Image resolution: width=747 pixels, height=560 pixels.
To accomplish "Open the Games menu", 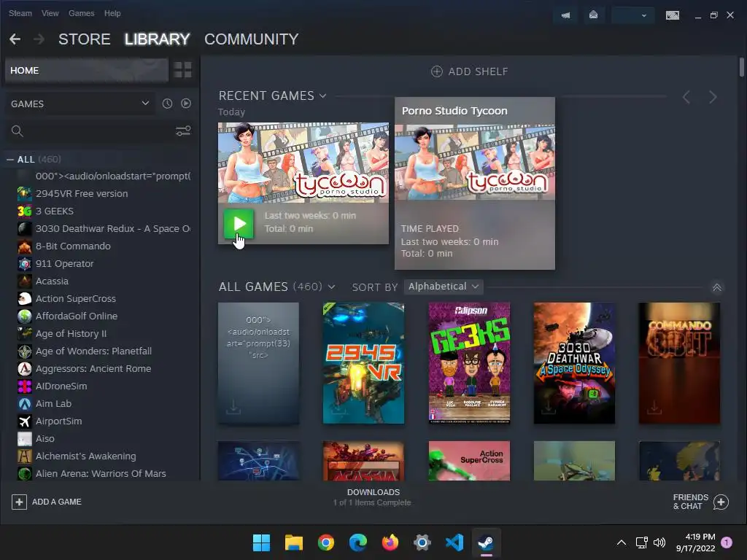I will (x=82, y=13).
